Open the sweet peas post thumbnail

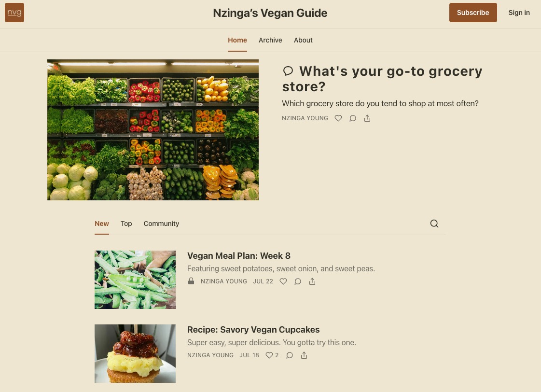pyautogui.click(x=135, y=280)
